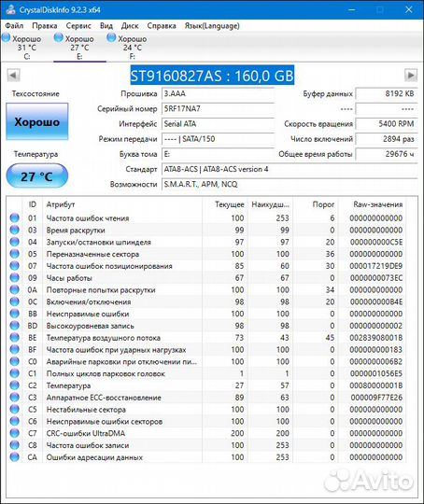424x504 pixels.
Task: Open the Справка menu
Action: pyautogui.click(x=162, y=26)
